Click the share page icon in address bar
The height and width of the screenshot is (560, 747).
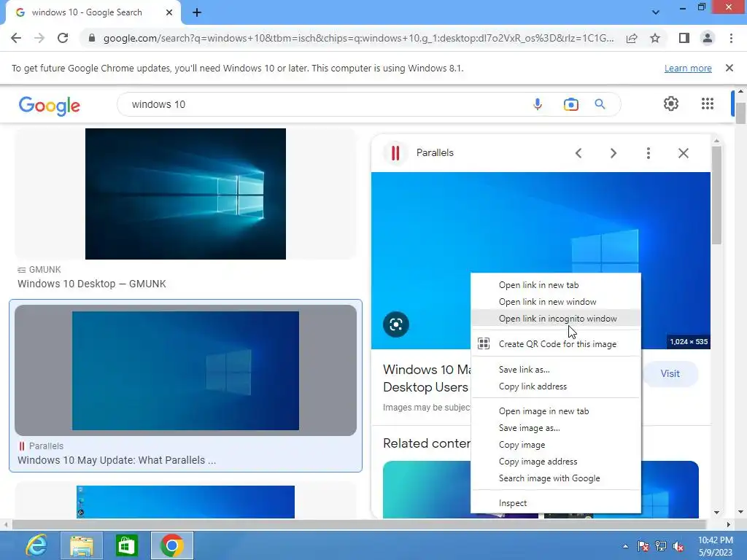click(632, 38)
